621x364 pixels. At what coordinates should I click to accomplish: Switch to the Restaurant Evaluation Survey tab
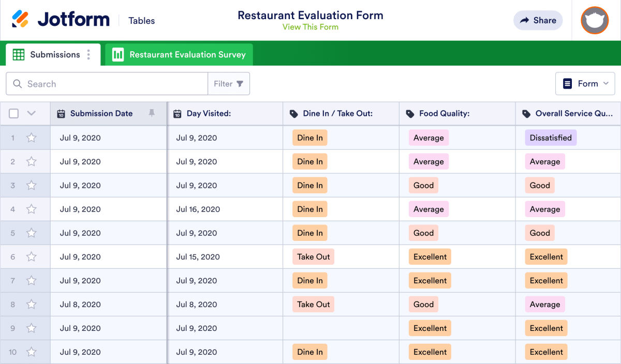[179, 54]
